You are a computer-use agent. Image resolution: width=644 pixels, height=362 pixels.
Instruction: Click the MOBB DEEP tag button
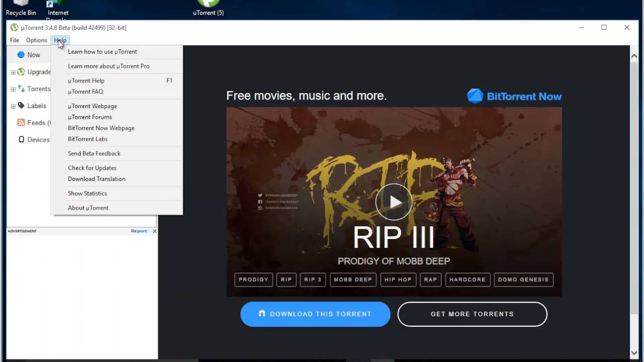[x=353, y=280]
